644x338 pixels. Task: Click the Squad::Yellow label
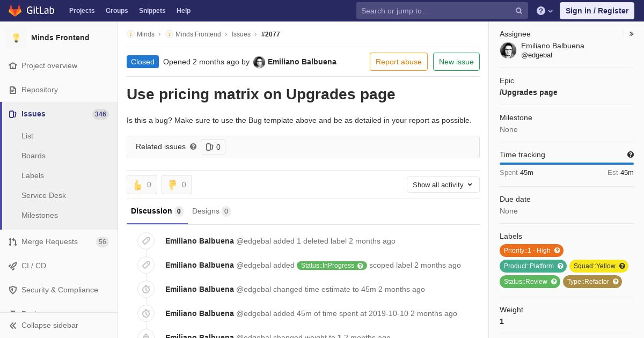pyautogui.click(x=599, y=266)
